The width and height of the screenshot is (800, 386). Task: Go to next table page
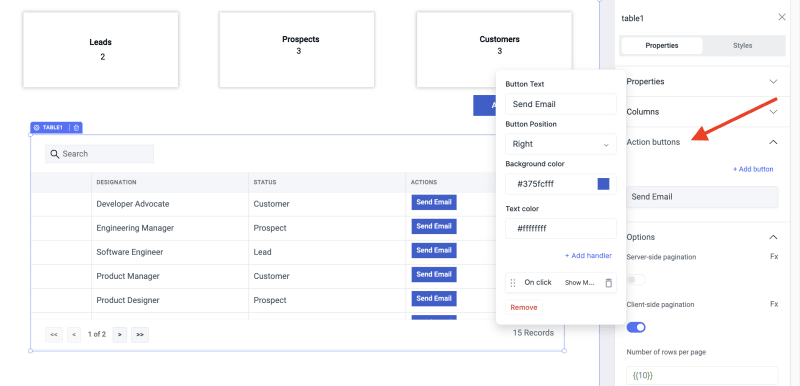coord(119,335)
